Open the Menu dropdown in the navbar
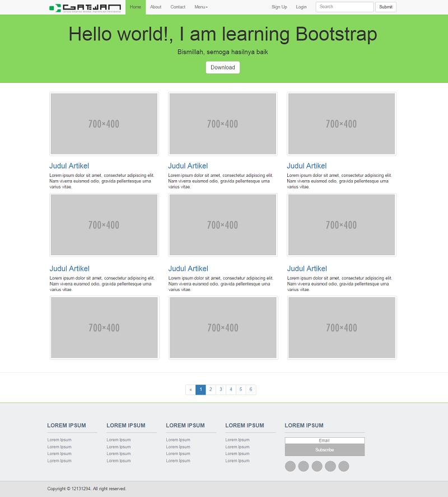Image resolution: width=448 pixels, height=497 pixels. (200, 7)
